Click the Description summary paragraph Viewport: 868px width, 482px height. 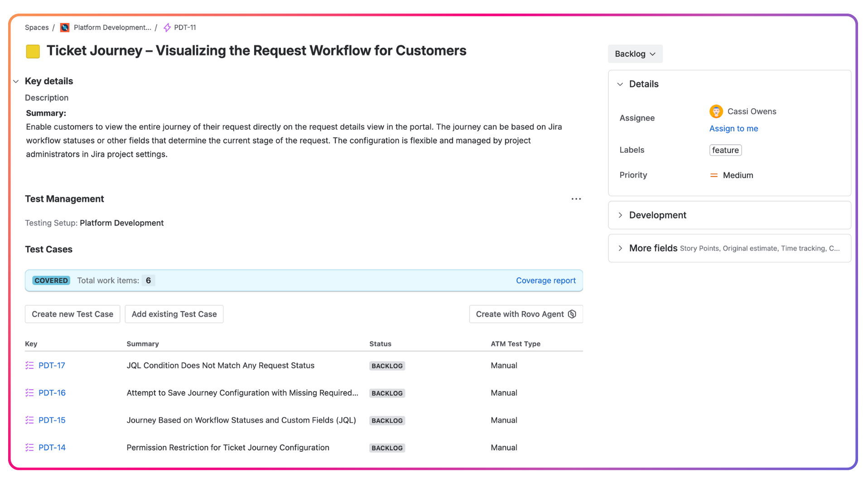click(x=294, y=140)
